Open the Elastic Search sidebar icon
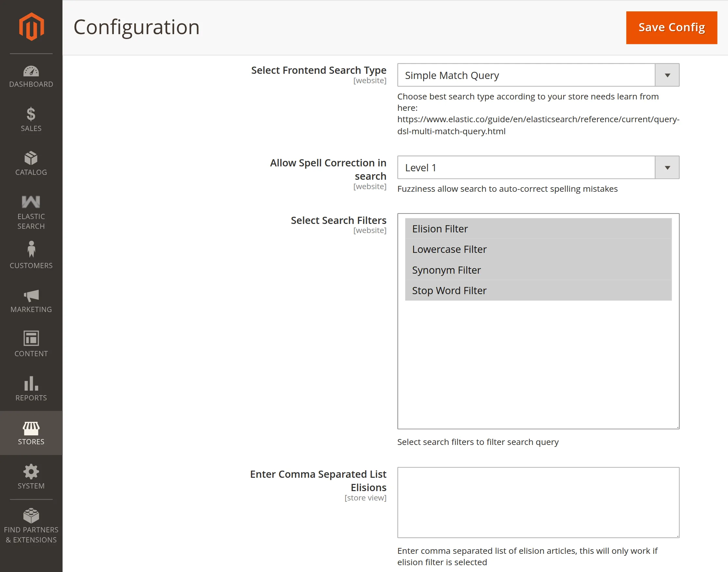The width and height of the screenshot is (728, 572). (x=31, y=202)
